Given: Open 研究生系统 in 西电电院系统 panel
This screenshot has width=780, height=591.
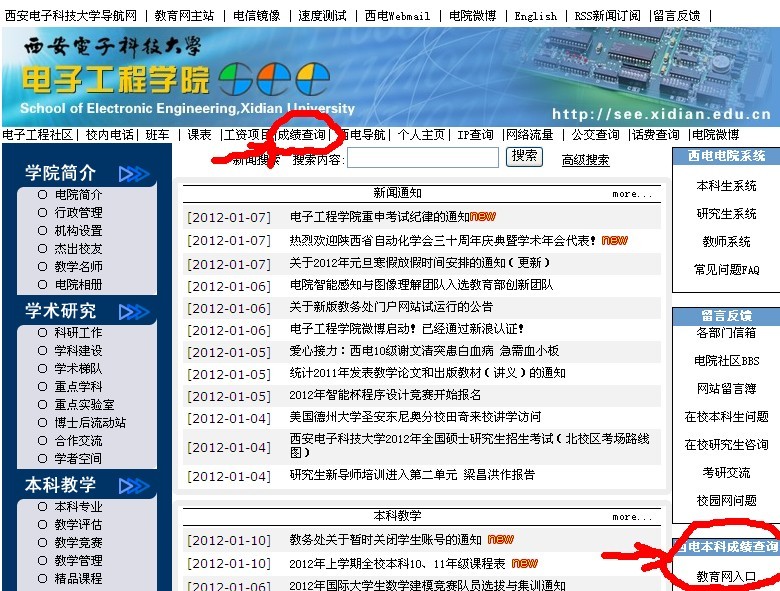Looking at the screenshot, I should pos(726,214).
